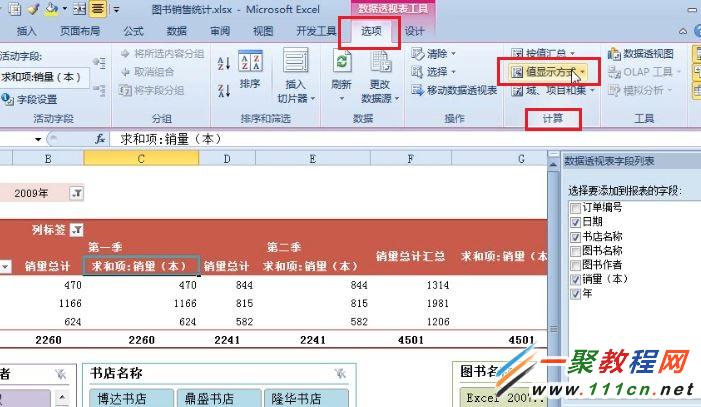Click the 销量总计汇总 header cell
Viewport: 701px width, 407px height.
coord(410,256)
